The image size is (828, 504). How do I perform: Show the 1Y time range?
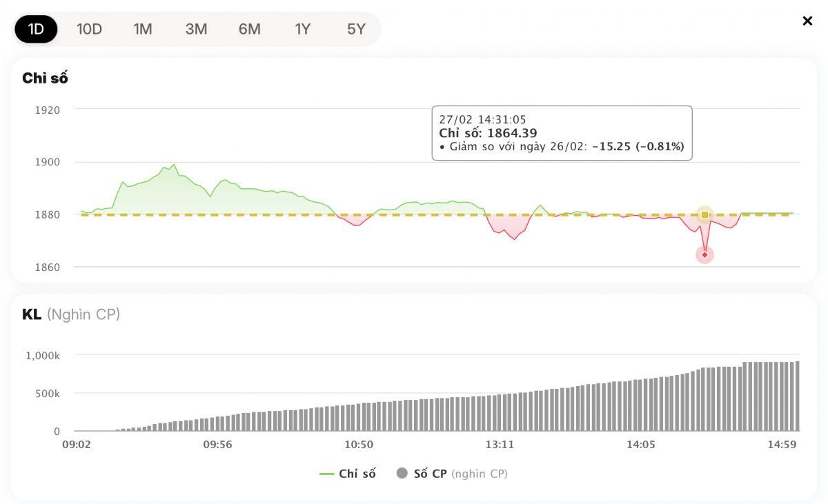[303, 29]
